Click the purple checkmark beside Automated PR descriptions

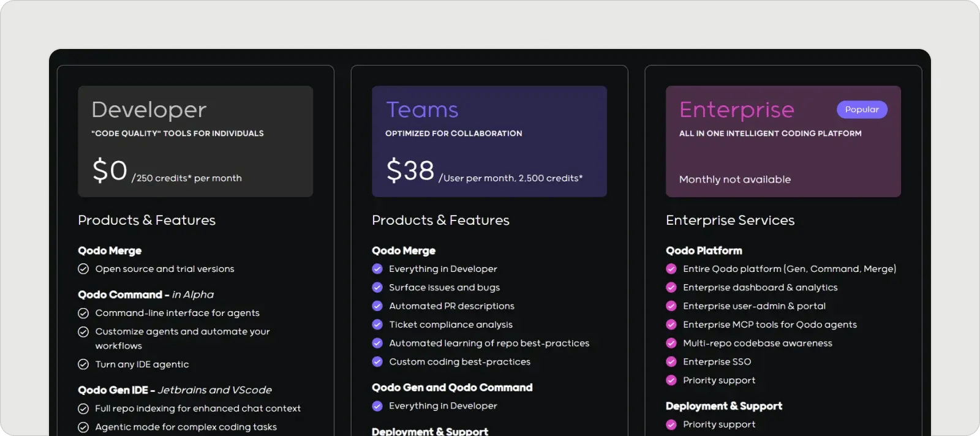click(x=377, y=306)
